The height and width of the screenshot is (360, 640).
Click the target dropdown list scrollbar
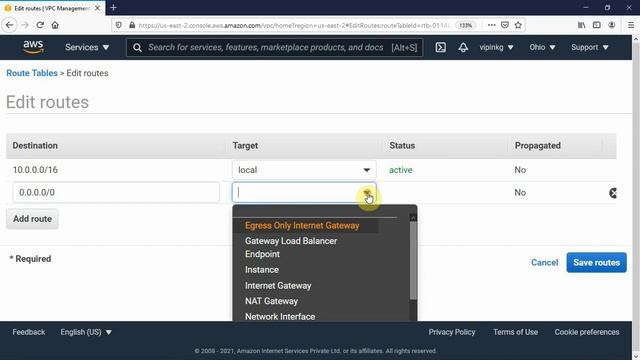point(413,261)
